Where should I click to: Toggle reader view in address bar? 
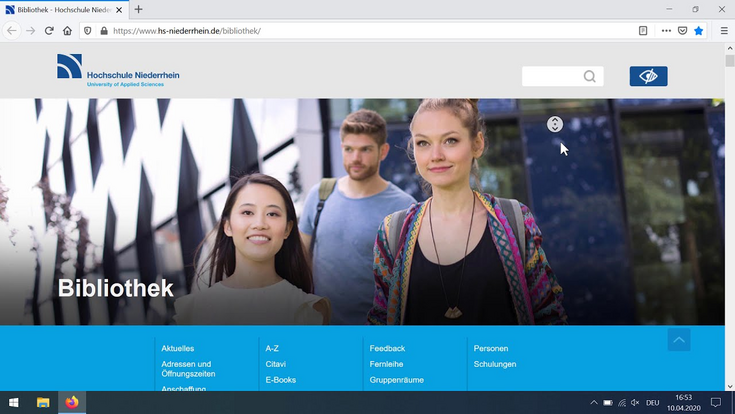click(x=644, y=31)
